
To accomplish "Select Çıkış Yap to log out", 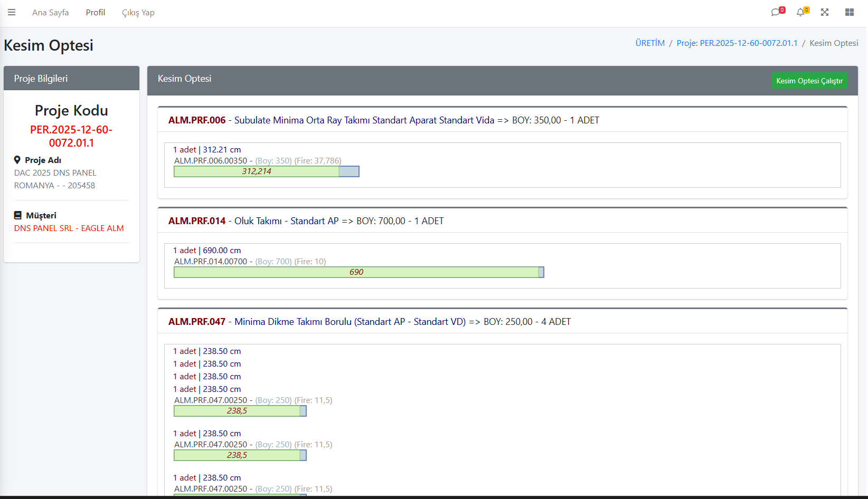I will [x=138, y=13].
